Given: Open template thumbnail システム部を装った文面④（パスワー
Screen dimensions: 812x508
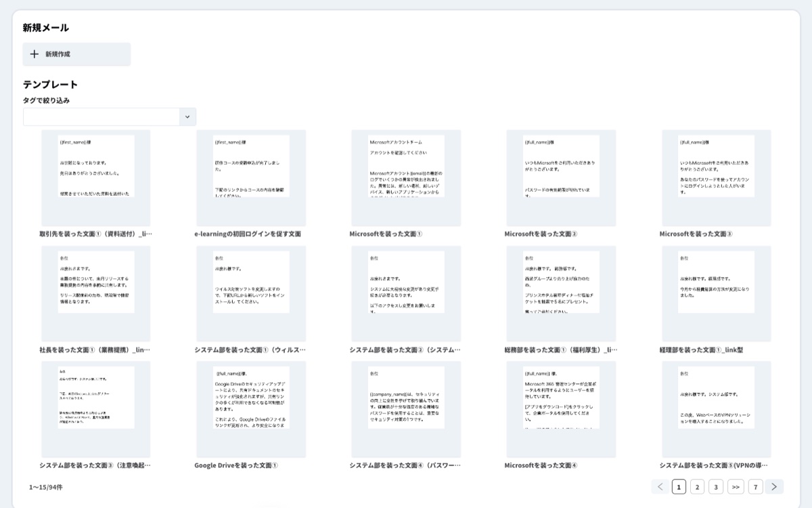Looking at the screenshot, I should pos(406,410).
